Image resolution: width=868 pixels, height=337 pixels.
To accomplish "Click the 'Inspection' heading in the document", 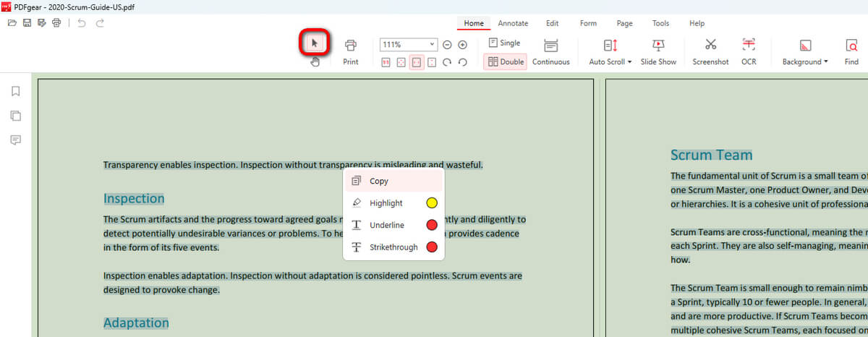I will (134, 198).
